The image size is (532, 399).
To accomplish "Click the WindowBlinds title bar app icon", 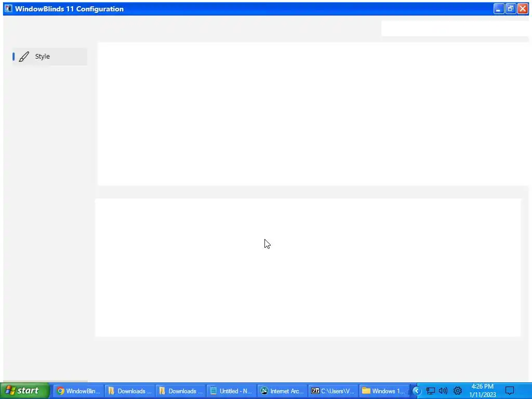I will (8, 8).
